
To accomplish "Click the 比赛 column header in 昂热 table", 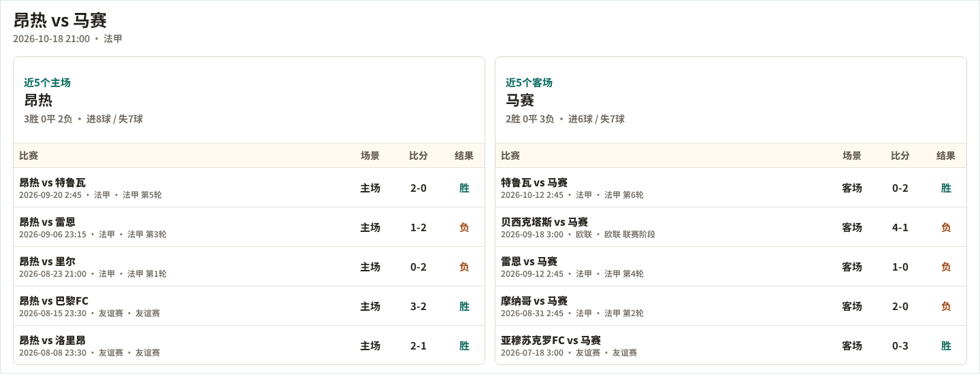I will (29, 156).
